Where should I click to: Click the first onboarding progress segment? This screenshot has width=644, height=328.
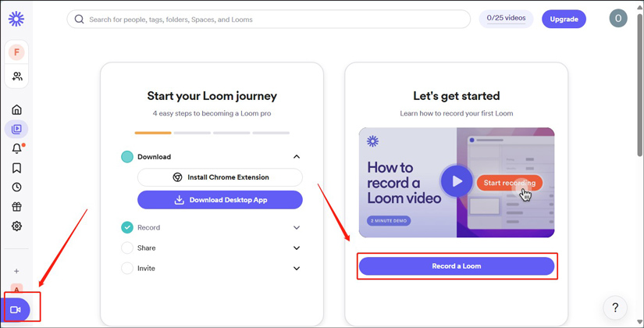[x=153, y=133]
